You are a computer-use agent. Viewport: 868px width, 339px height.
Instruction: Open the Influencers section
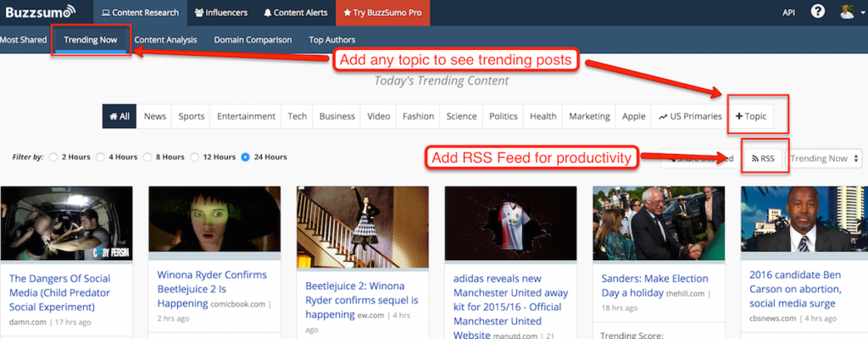tap(221, 13)
